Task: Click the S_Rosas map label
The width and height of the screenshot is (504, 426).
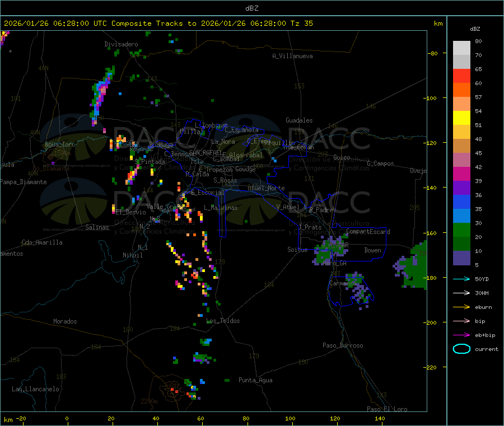Action: coord(225,180)
